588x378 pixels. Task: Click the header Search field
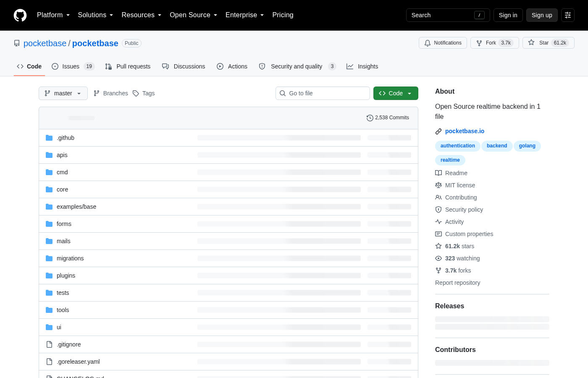click(448, 15)
